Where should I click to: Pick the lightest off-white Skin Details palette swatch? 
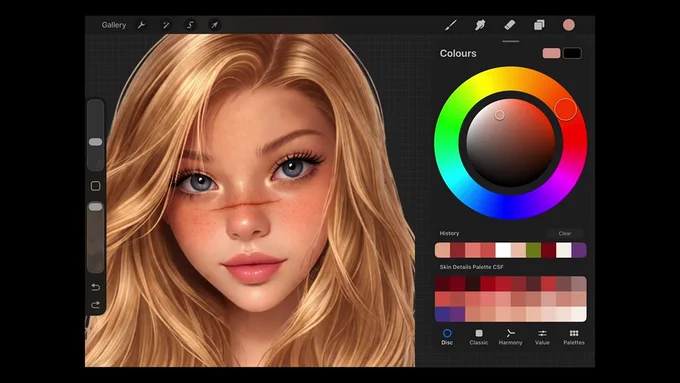[579, 314]
